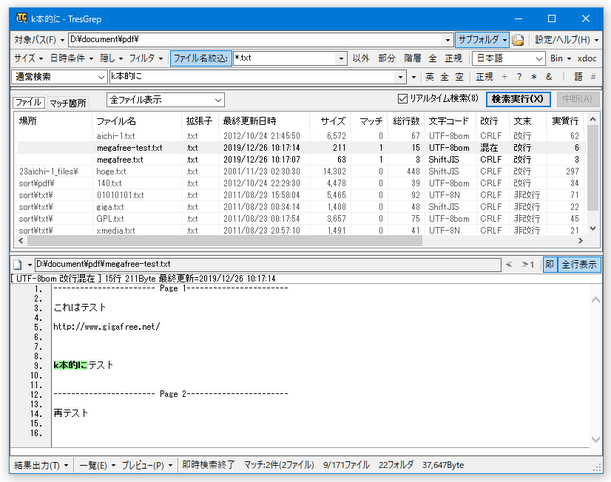Select hoge.txt row in file list
611x482 pixels.
[300, 171]
